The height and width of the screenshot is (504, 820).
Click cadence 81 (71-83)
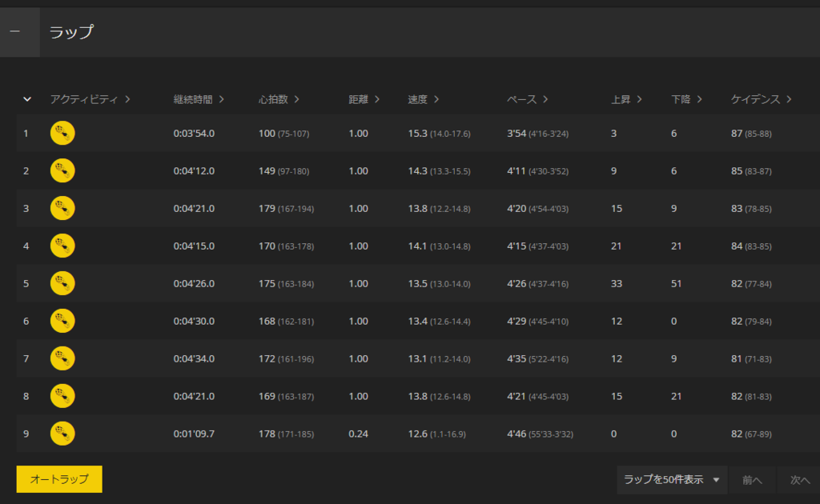[x=751, y=359]
